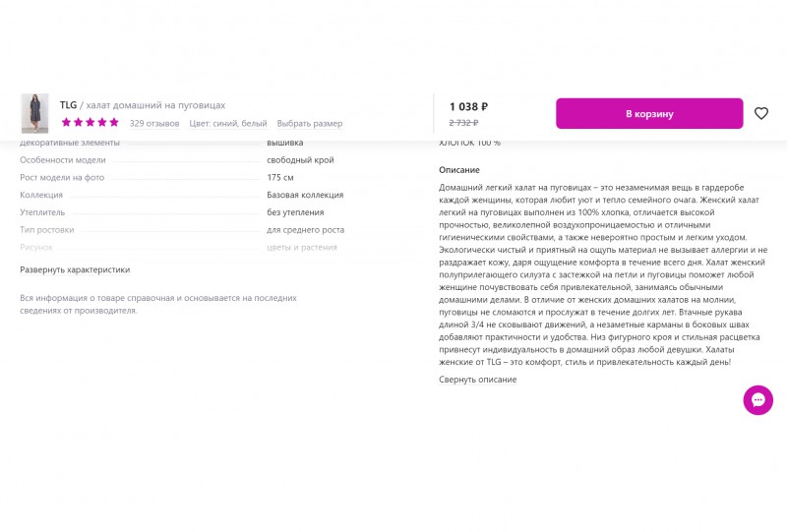
Task: Open the chat support bubble icon
Action: coord(757,400)
